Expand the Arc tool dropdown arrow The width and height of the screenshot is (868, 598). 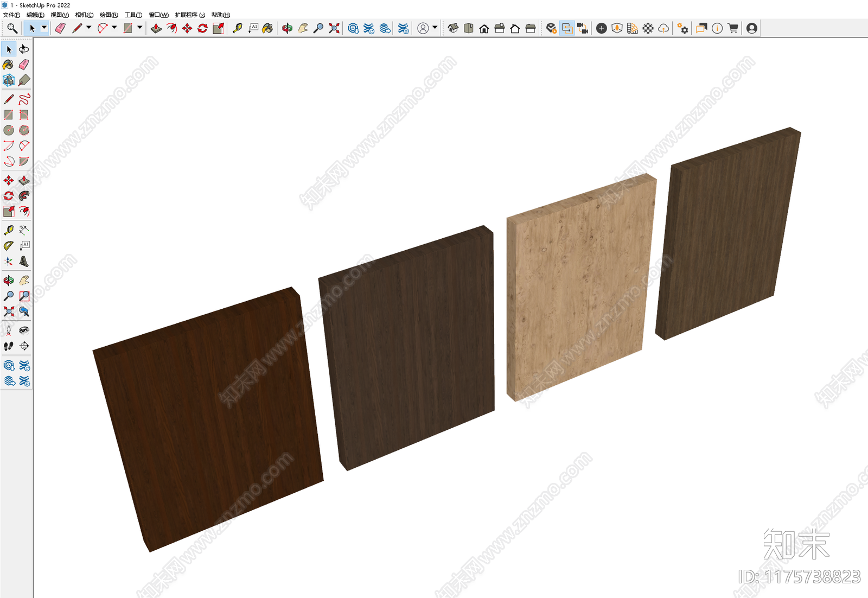pyautogui.click(x=114, y=28)
